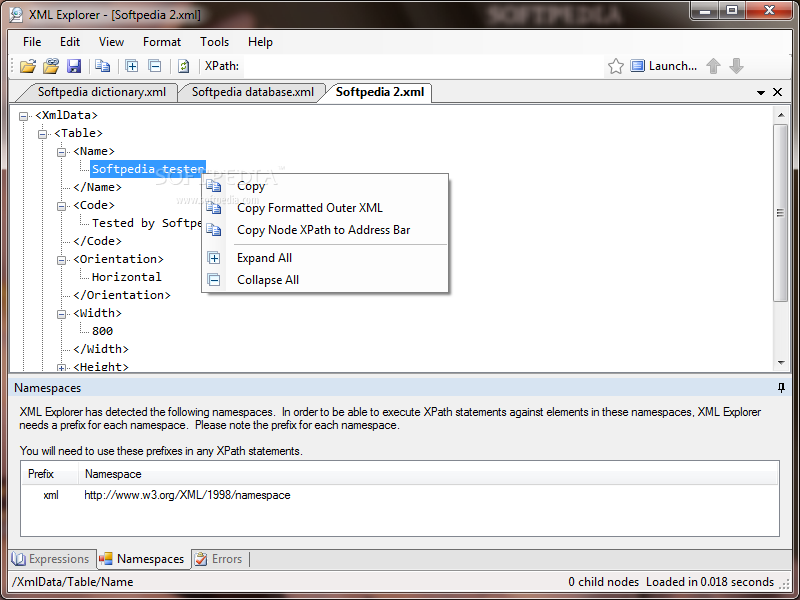Switch to Softpedia database.xml tab

tap(253, 92)
